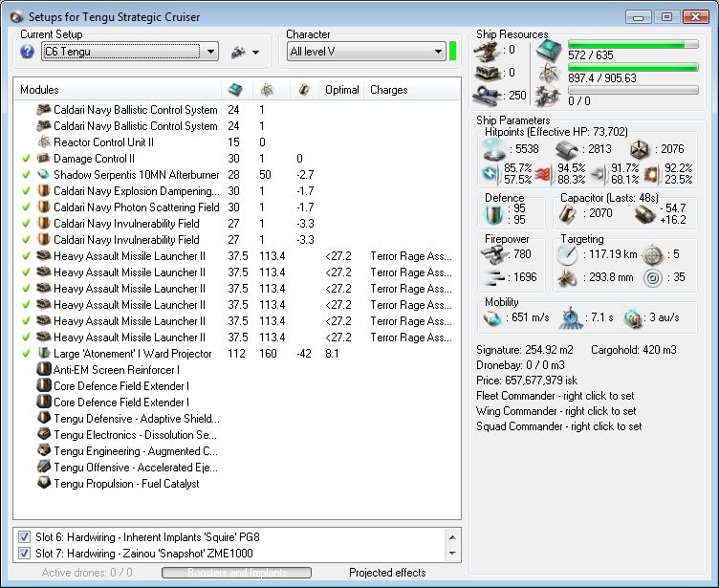Click Fleet Commander - right click to set
The width and height of the screenshot is (719, 588).
coord(556,396)
